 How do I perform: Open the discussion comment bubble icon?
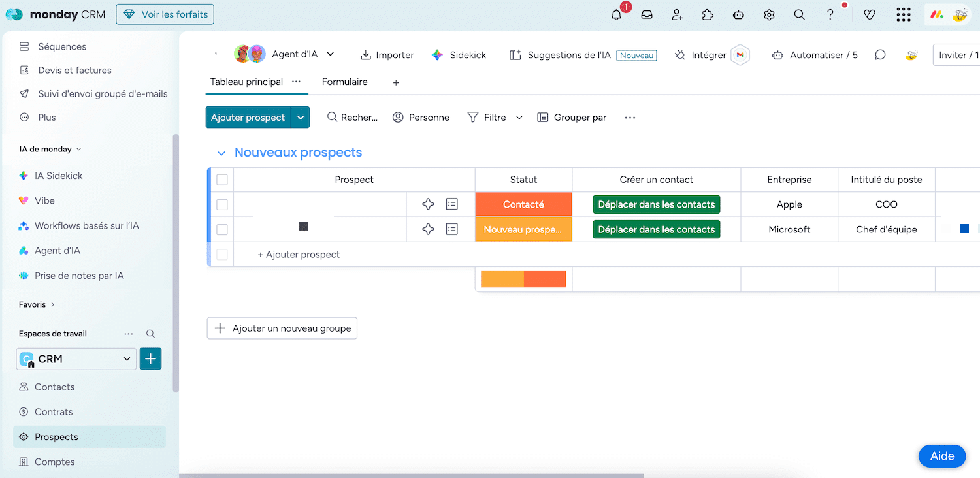tap(880, 55)
